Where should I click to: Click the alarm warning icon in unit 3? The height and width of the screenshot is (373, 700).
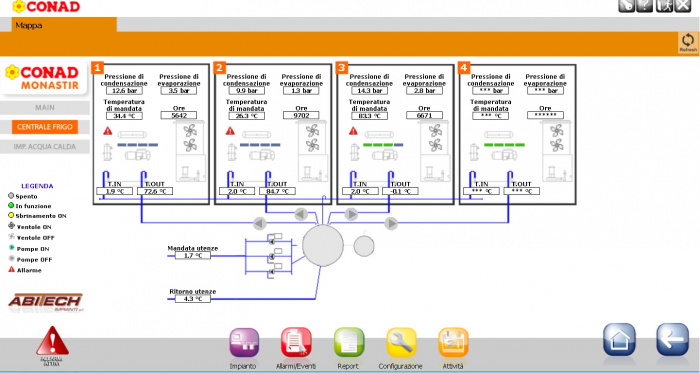(x=353, y=131)
